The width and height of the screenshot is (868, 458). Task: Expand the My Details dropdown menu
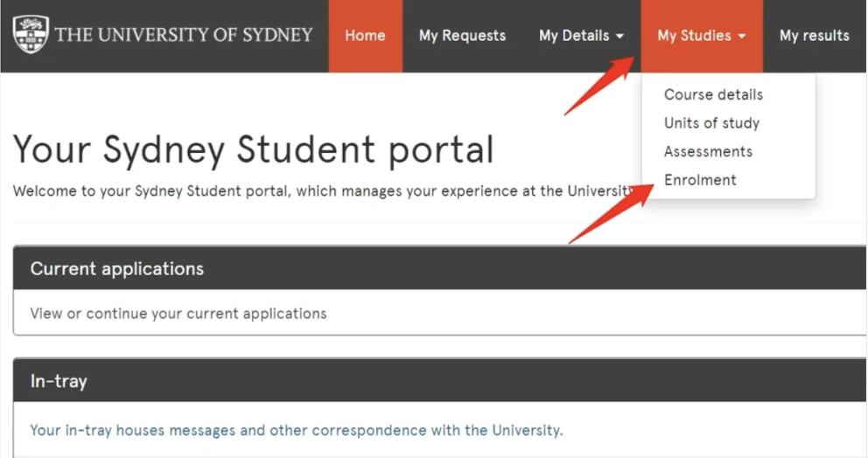581,36
